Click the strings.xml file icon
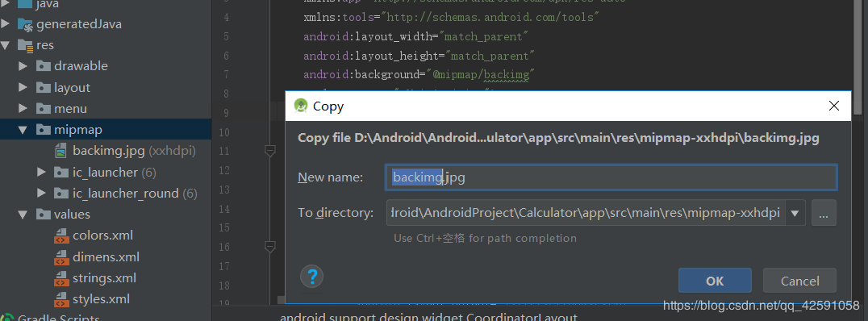The image size is (868, 321). pyautogui.click(x=61, y=278)
